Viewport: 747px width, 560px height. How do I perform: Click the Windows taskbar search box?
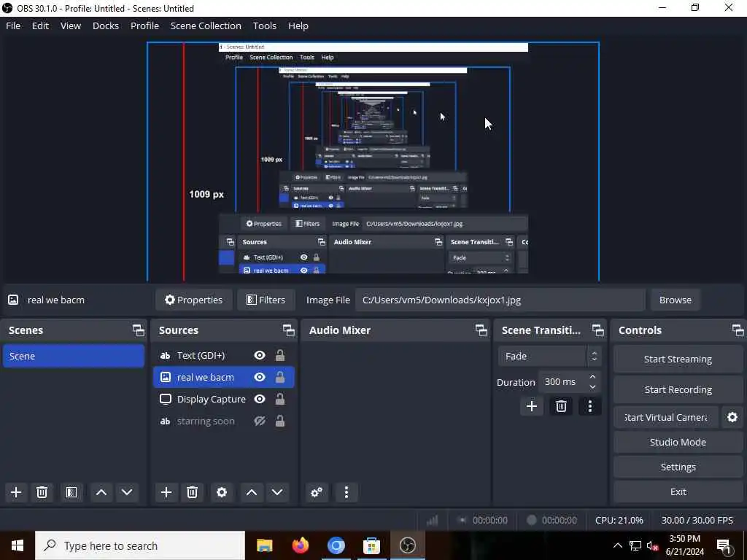pos(140,545)
